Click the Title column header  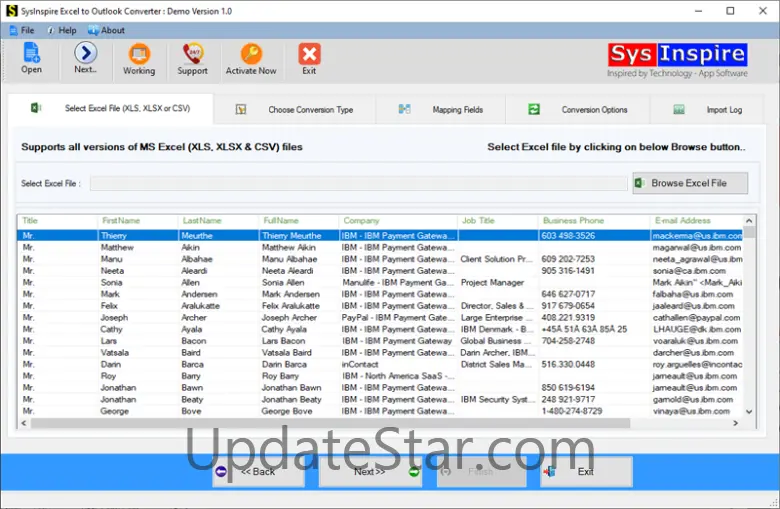point(57,220)
